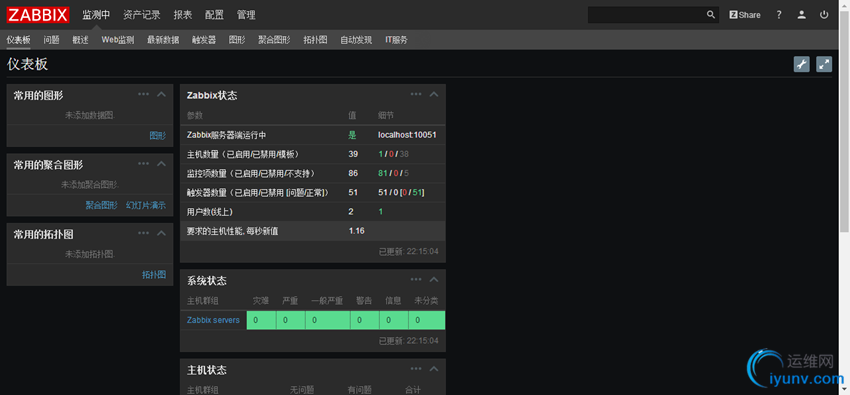
Task: Click the localhost:10051 detail value
Action: (x=407, y=135)
